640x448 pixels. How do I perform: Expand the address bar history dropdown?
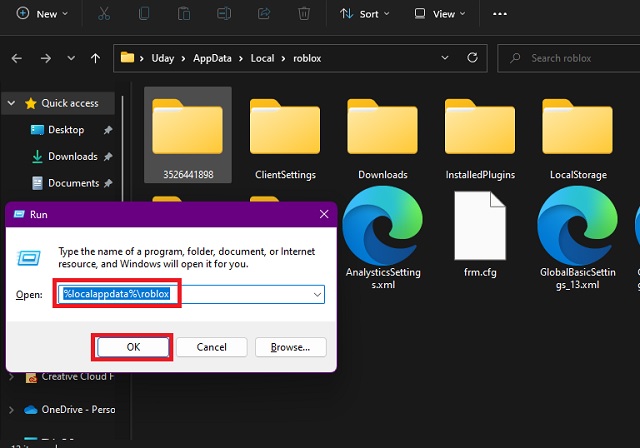(x=445, y=58)
